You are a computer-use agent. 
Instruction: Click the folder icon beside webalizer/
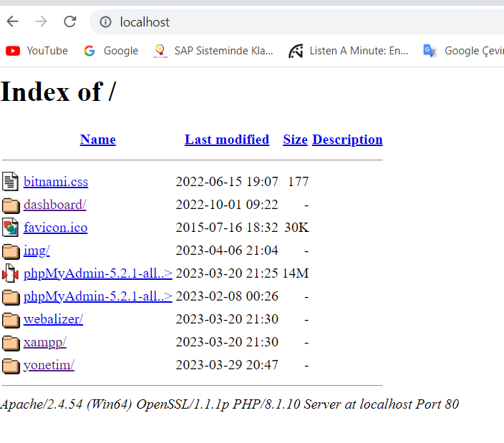click(x=11, y=321)
